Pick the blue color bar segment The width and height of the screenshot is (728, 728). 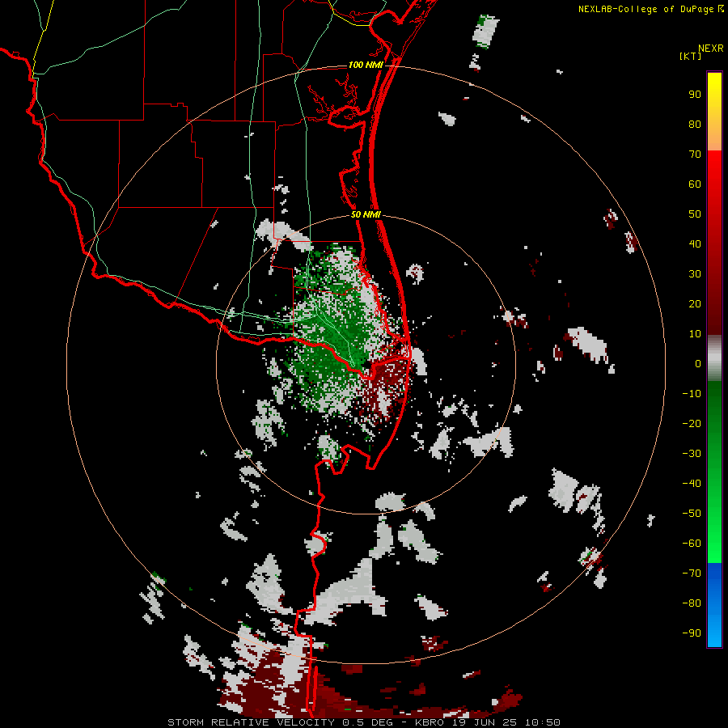coord(714,605)
